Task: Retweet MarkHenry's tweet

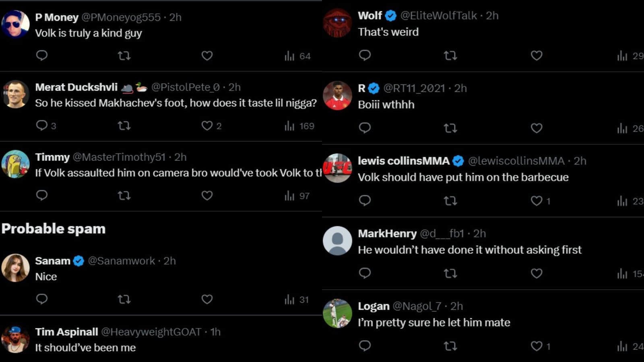Action: tap(450, 274)
